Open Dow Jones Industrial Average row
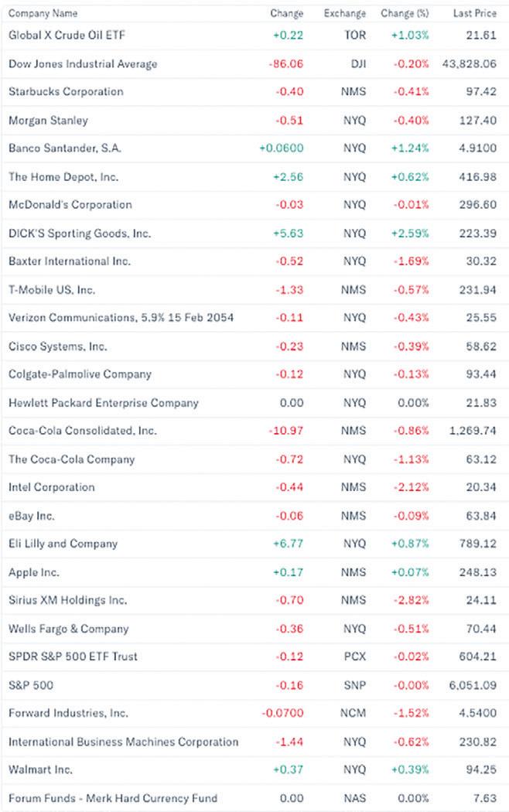 click(x=83, y=63)
